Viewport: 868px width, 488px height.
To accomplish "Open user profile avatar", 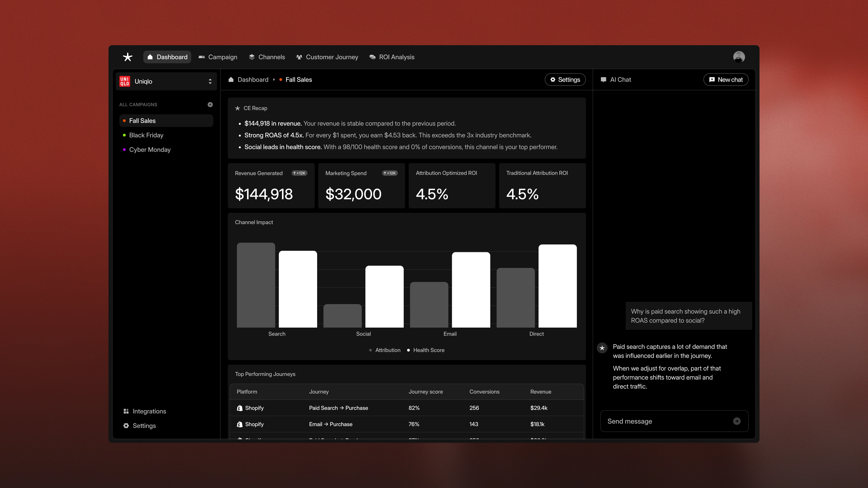I will click(739, 57).
